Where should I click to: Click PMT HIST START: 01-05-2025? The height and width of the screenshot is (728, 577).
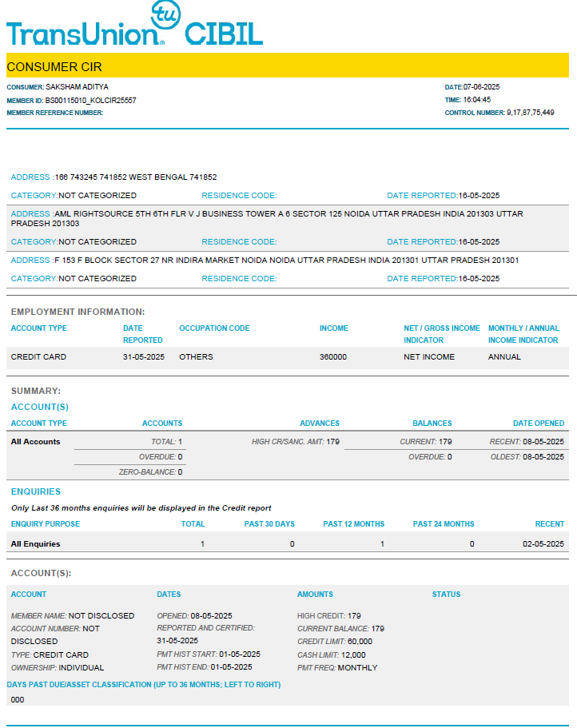coord(209,654)
